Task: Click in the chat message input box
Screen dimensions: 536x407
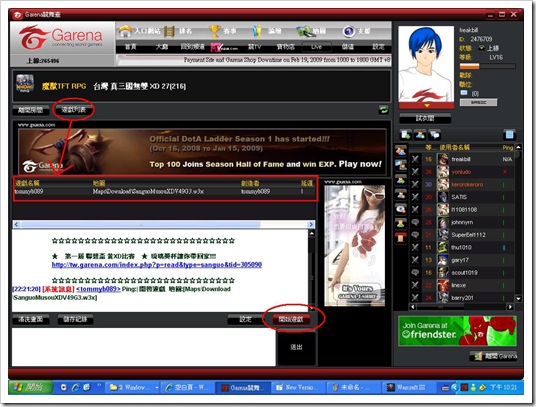Action: click(x=144, y=347)
